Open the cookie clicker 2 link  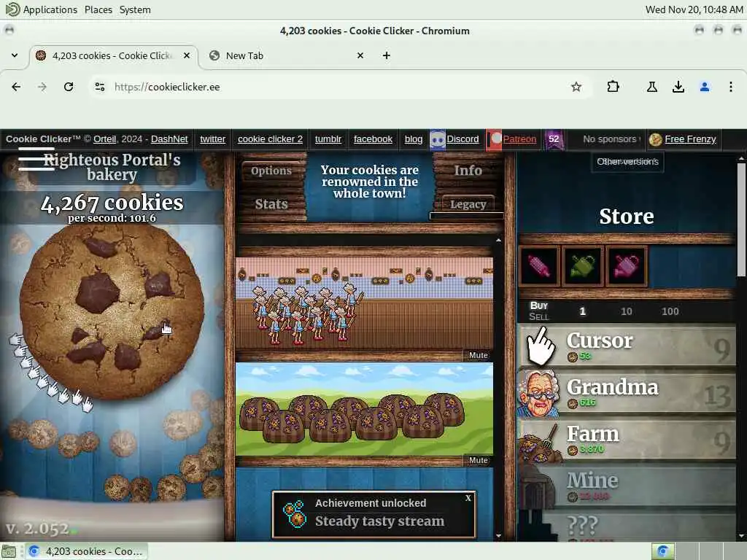pyautogui.click(x=270, y=139)
